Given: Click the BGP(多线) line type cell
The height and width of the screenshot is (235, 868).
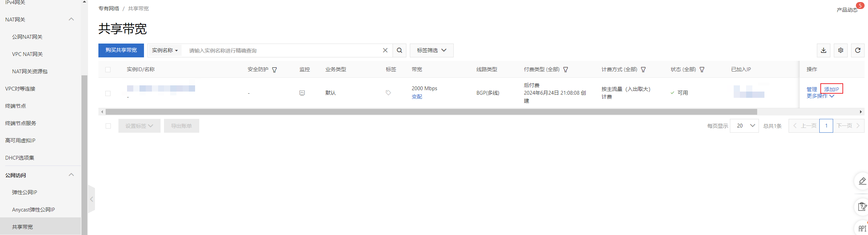Looking at the screenshot, I should click(488, 93).
